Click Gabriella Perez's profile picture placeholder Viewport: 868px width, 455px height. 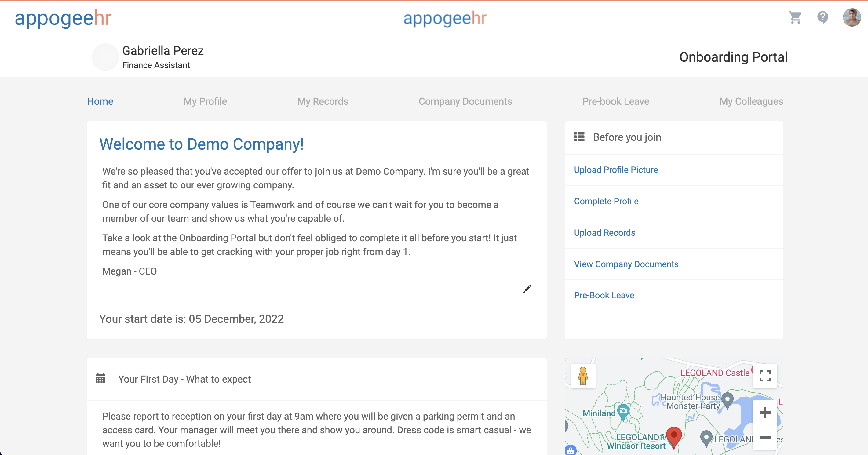[105, 57]
